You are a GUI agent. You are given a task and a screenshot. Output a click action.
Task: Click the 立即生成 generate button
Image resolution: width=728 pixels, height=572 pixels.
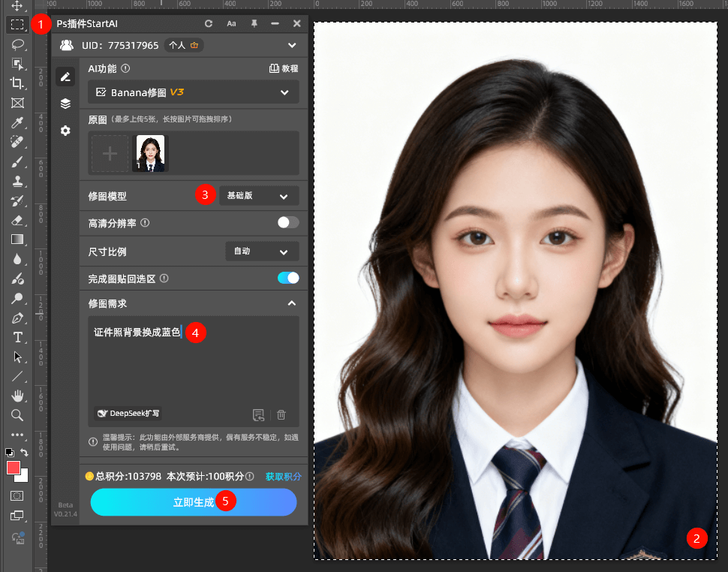tap(193, 502)
